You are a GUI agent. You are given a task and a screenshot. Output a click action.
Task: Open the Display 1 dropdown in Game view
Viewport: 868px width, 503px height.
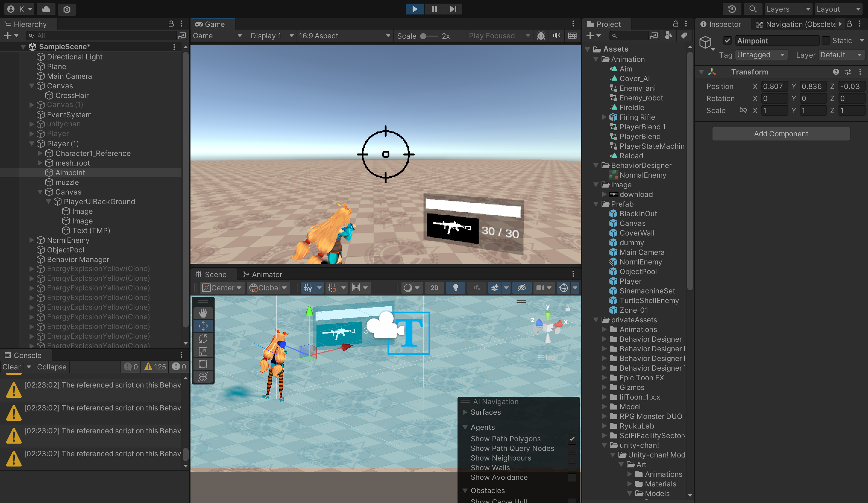click(272, 36)
